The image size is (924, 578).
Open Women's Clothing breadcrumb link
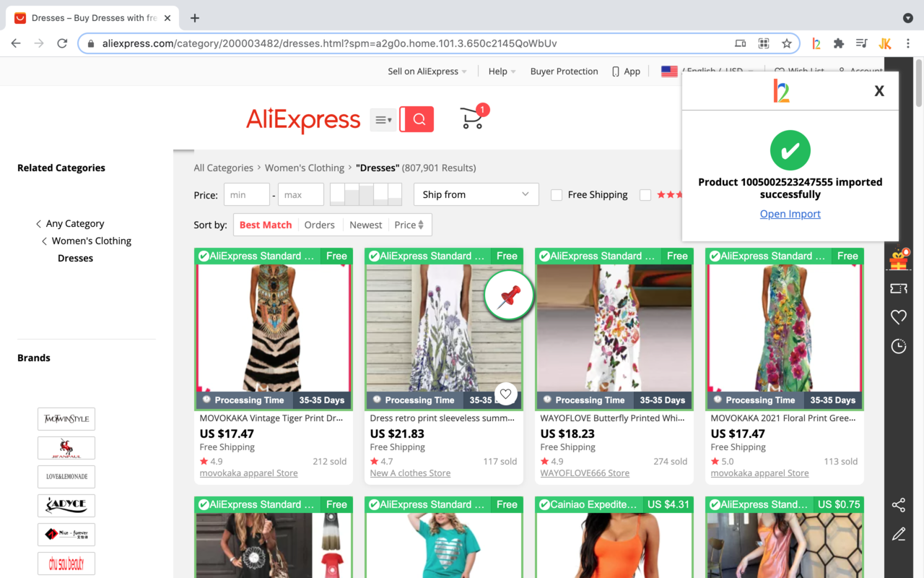305,168
